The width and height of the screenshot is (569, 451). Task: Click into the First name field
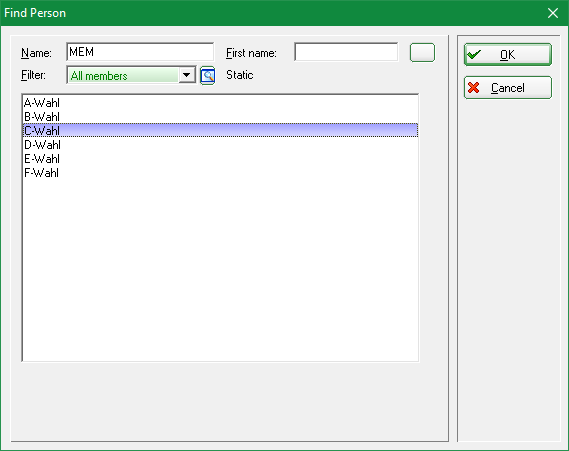point(346,52)
